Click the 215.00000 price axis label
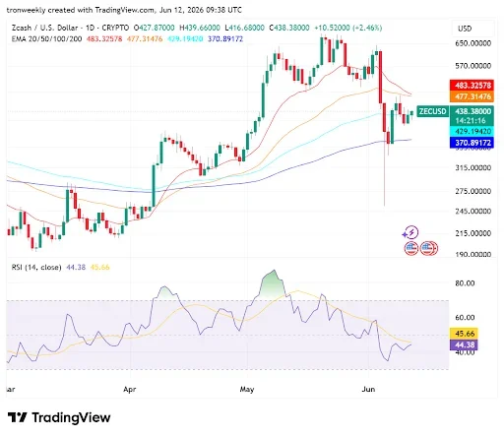The image size is (504, 437). (472, 233)
